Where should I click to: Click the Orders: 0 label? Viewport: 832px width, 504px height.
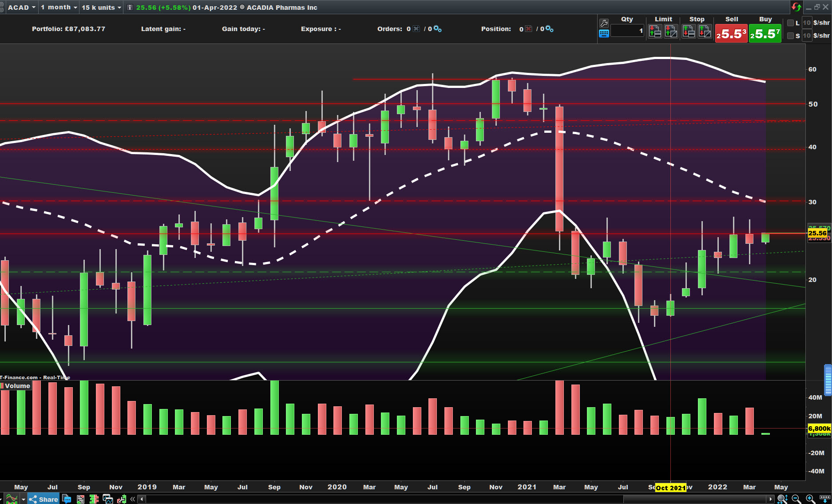tap(394, 29)
